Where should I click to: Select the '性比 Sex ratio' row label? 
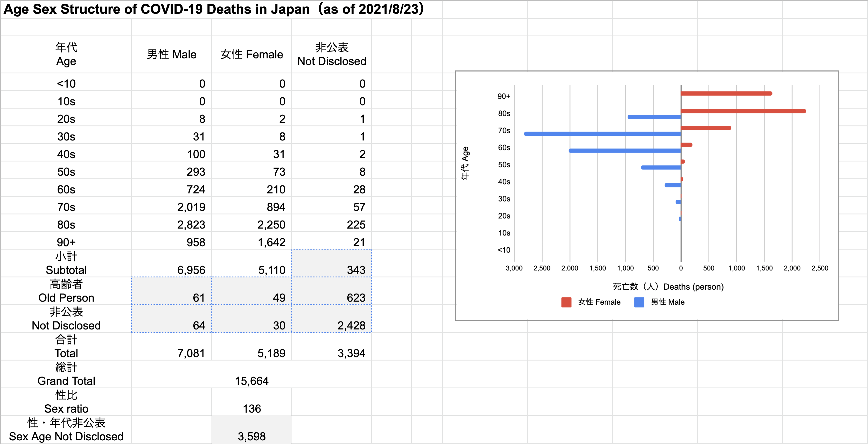(66, 402)
